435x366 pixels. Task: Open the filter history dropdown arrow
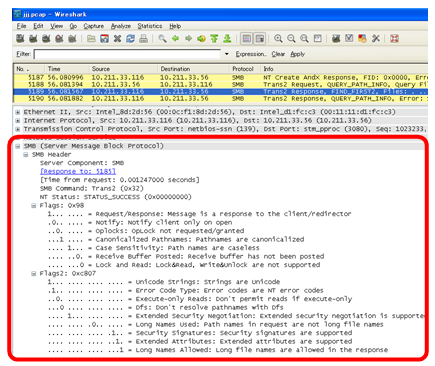click(x=227, y=54)
